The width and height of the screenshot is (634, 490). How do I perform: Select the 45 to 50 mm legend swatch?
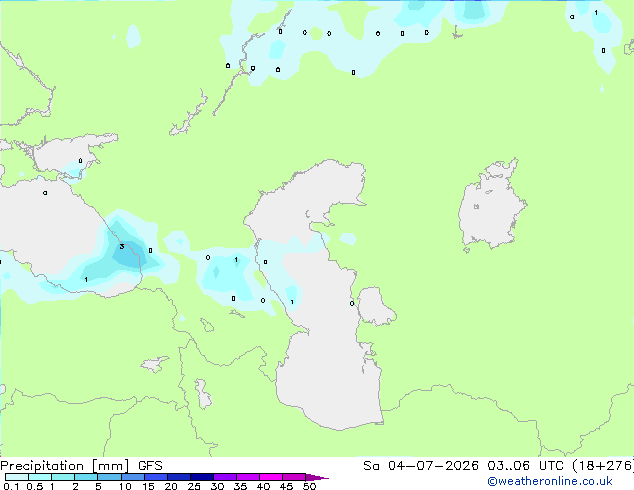(294, 477)
